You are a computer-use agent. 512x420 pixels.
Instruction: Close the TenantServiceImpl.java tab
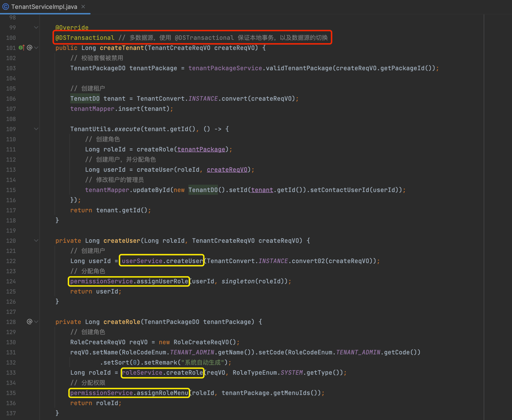(x=83, y=7)
